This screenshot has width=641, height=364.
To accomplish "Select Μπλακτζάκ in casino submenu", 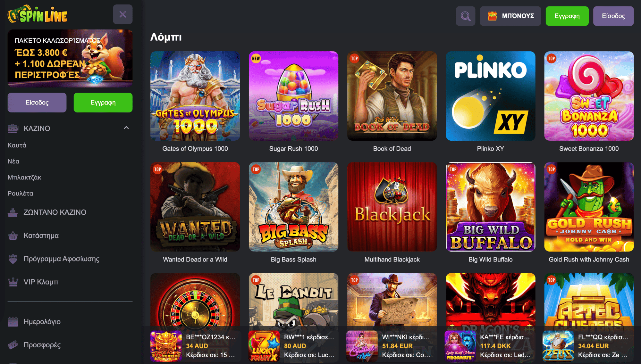I will [24, 177].
